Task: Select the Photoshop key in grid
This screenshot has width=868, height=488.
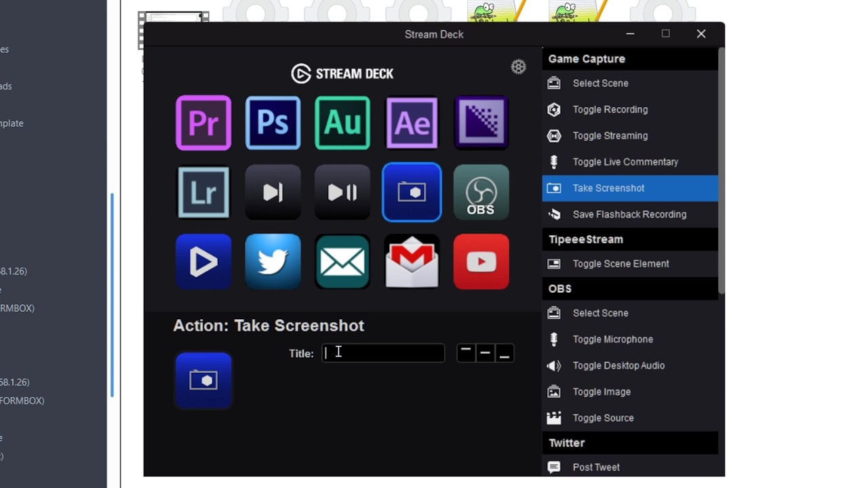Action: (273, 123)
